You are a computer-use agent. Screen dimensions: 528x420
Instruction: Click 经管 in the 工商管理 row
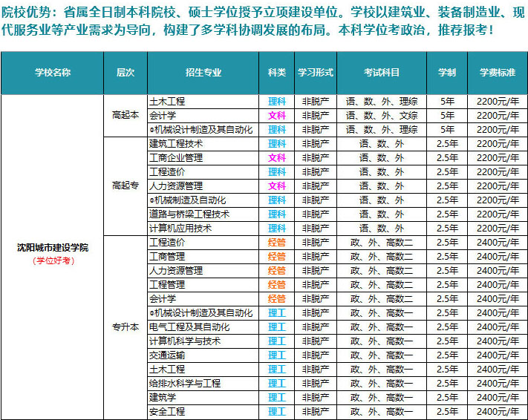coord(277,257)
